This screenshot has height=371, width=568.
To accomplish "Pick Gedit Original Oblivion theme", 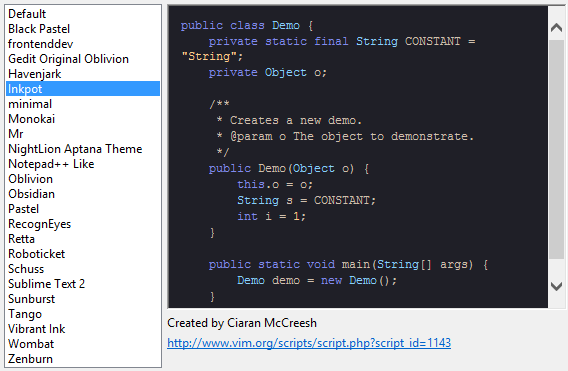I will [83, 59].
